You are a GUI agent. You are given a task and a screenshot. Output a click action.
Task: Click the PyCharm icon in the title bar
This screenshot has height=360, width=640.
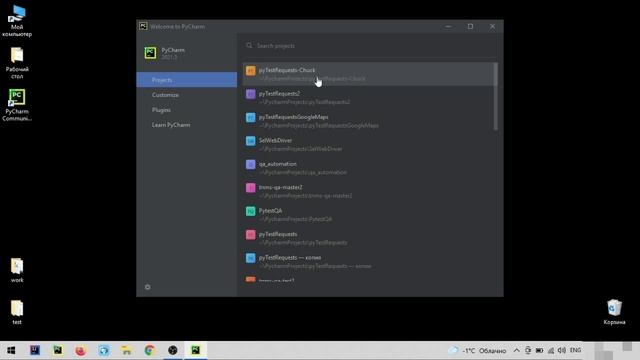pyautogui.click(x=143, y=26)
